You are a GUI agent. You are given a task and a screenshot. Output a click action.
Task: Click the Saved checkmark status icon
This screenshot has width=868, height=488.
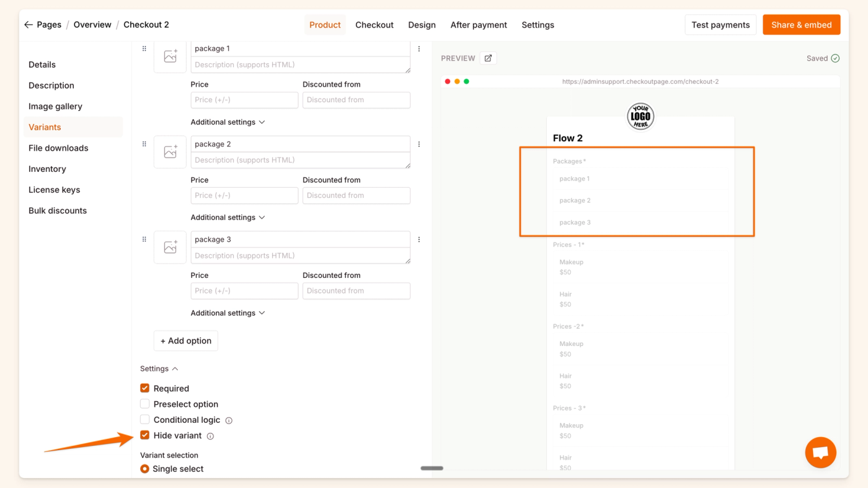(835, 58)
